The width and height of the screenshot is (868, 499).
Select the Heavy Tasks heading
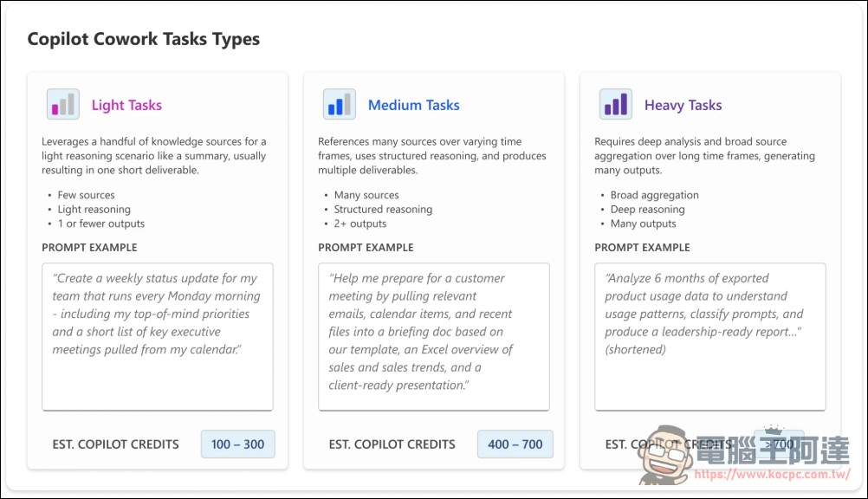[x=683, y=105]
